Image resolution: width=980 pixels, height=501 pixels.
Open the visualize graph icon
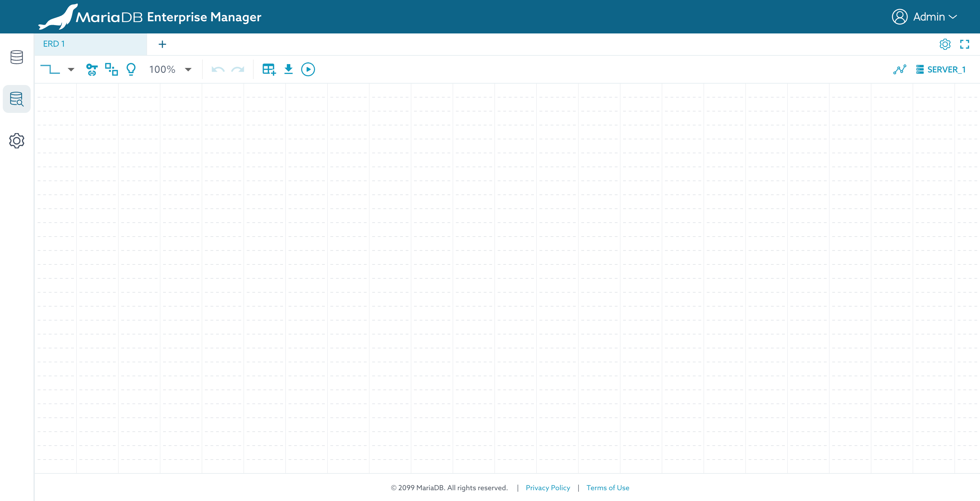coord(900,69)
